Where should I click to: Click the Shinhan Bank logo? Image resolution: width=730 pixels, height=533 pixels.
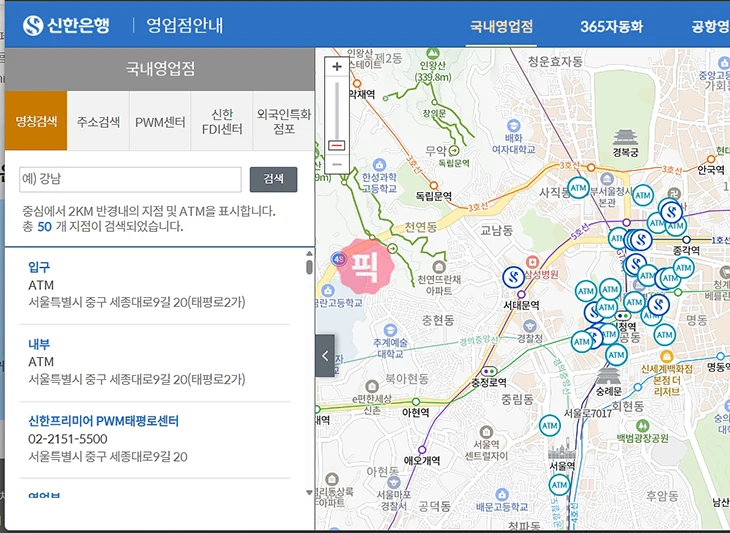[66, 25]
